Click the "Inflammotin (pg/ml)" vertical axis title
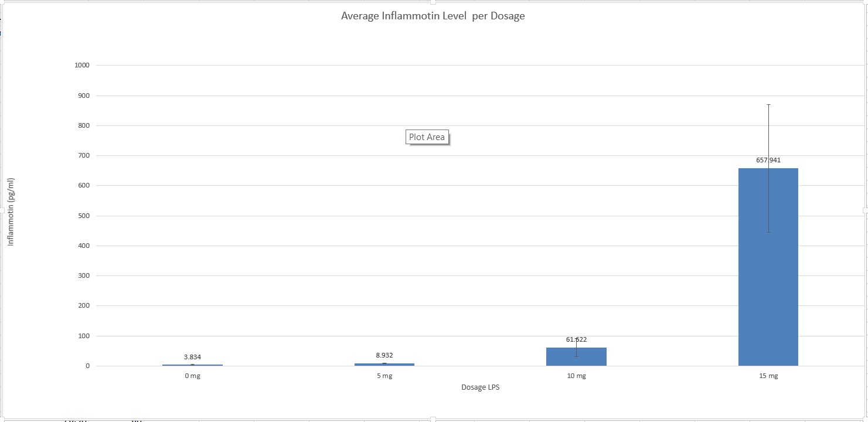This screenshot has height=422, width=868. [x=11, y=212]
